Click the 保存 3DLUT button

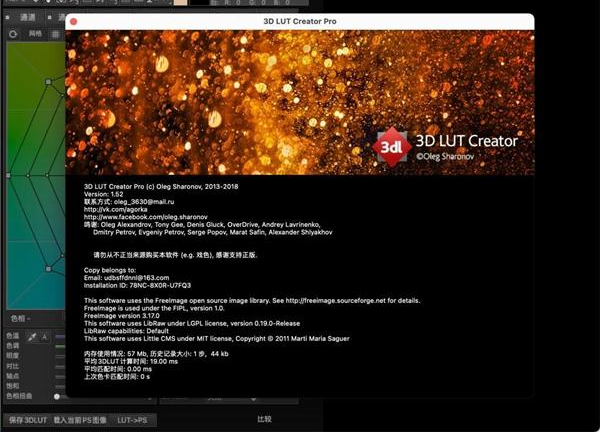pyautogui.click(x=28, y=420)
